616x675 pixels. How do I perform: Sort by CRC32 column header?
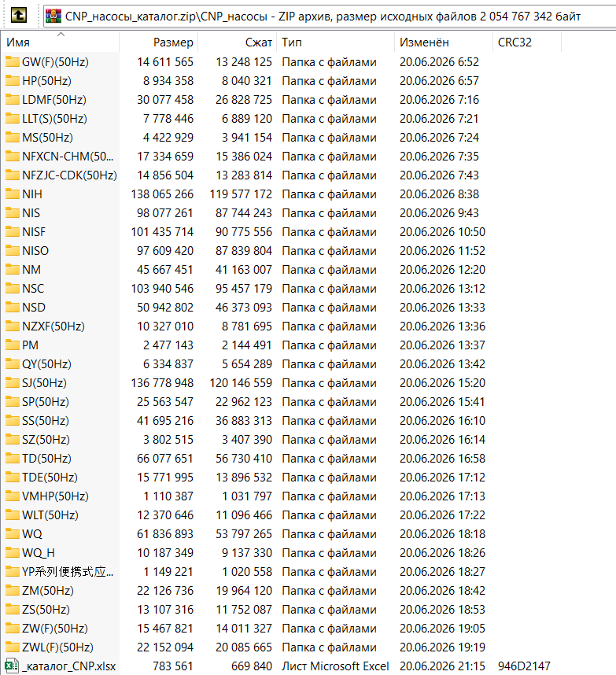tap(527, 42)
